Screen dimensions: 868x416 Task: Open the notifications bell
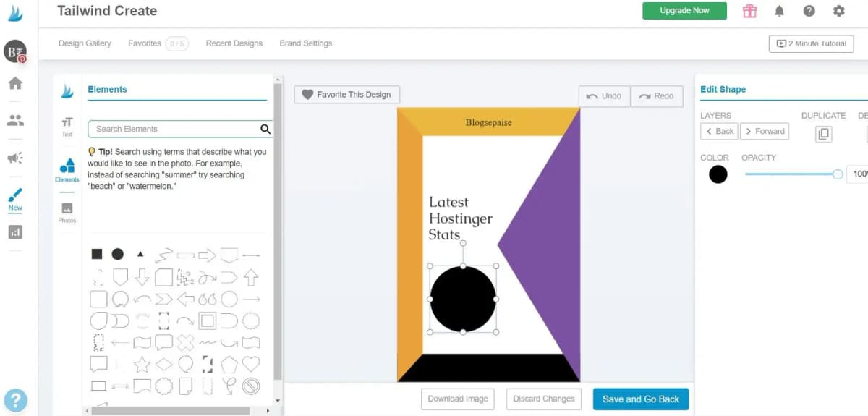[x=779, y=11]
